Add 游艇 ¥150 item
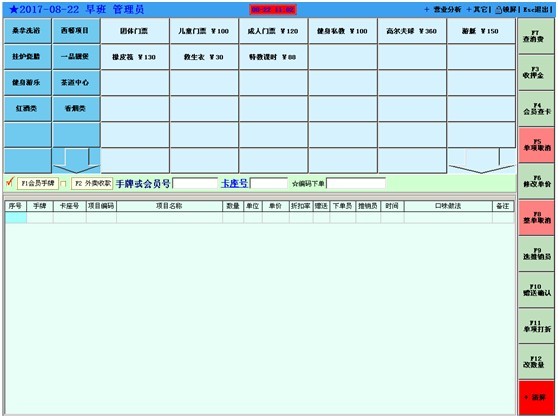The width and height of the screenshot is (558, 418). coord(481,31)
